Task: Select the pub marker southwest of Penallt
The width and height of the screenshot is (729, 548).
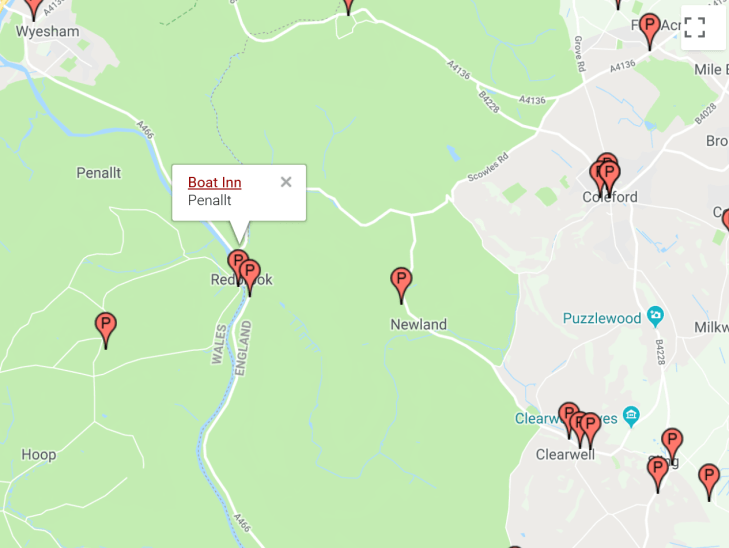Action: tap(106, 330)
